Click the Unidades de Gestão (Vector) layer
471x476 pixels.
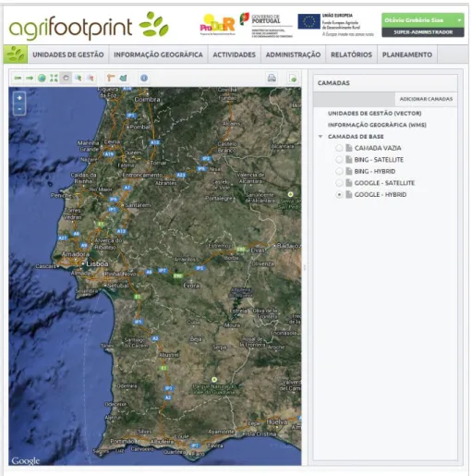point(375,114)
